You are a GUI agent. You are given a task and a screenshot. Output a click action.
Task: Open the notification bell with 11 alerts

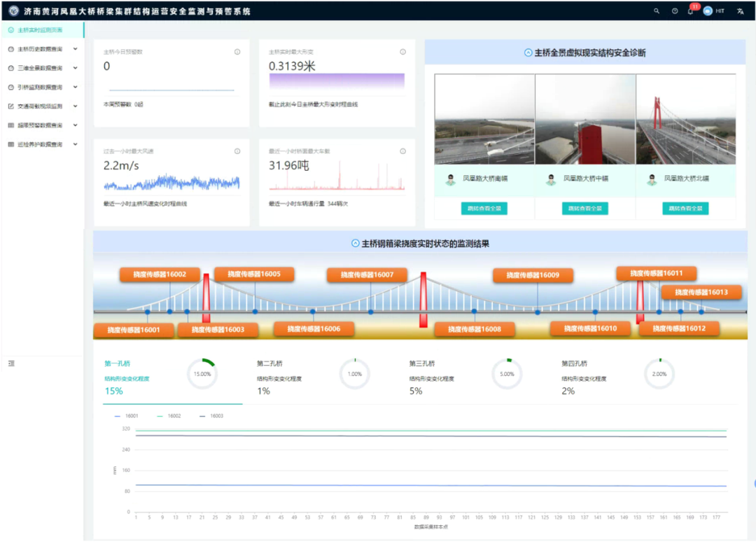[x=691, y=11]
